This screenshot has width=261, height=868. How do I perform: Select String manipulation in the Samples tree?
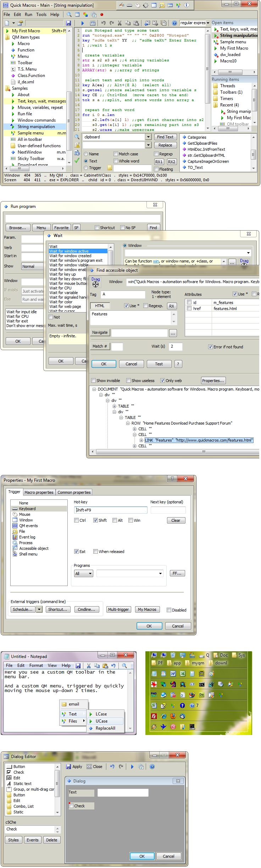click(x=36, y=127)
